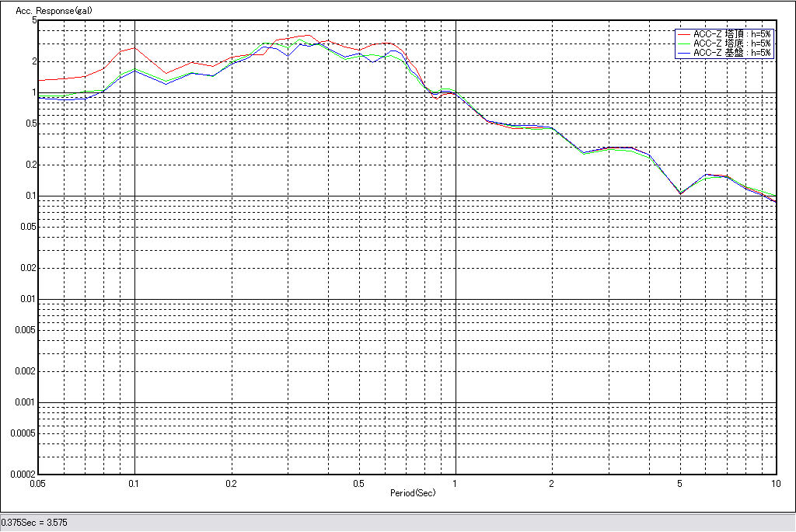Click the 0.01 label on the response axis
Viewport: 796px width, 532px height.
coord(25,299)
